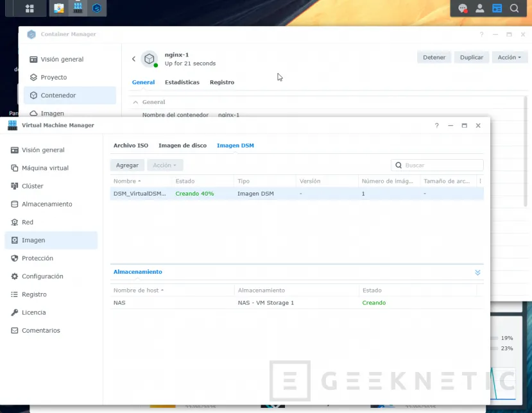Open the column options menu in image table
The height and width of the screenshot is (413, 532).
pos(480,181)
